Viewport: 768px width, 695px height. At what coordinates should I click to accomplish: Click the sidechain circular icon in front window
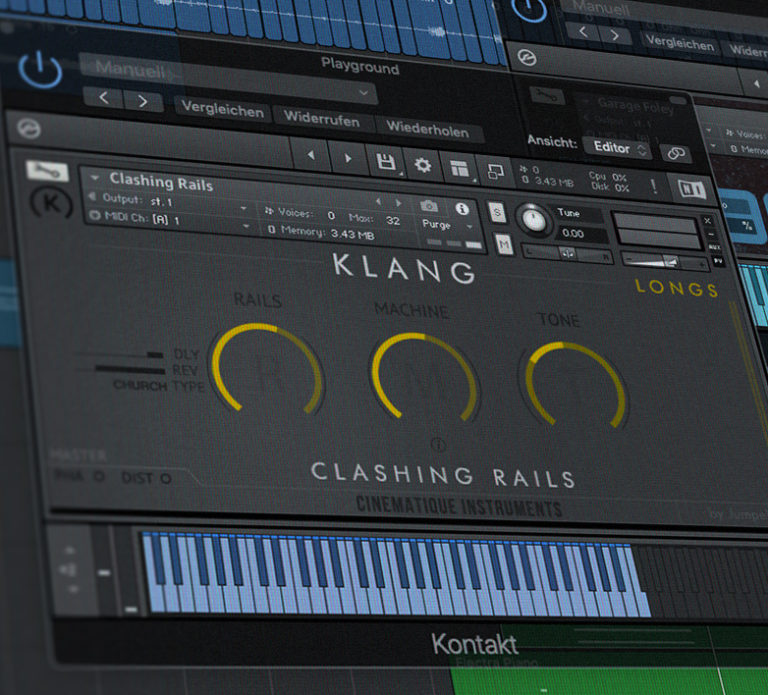pyautogui.click(x=28, y=128)
